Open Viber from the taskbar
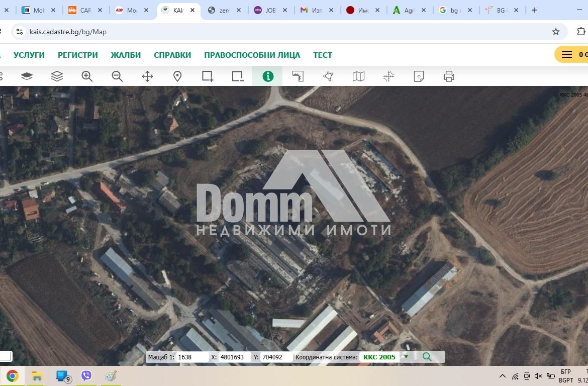588x386 pixels. 86,375
